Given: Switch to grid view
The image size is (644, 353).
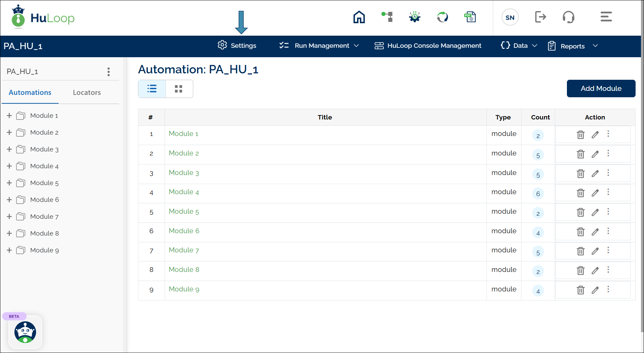Looking at the screenshot, I should (x=179, y=89).
